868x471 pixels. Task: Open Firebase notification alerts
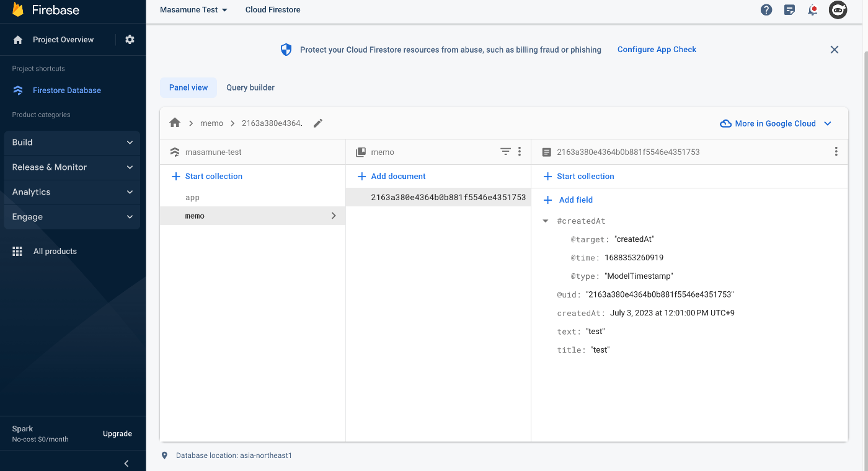click(812, 10)
